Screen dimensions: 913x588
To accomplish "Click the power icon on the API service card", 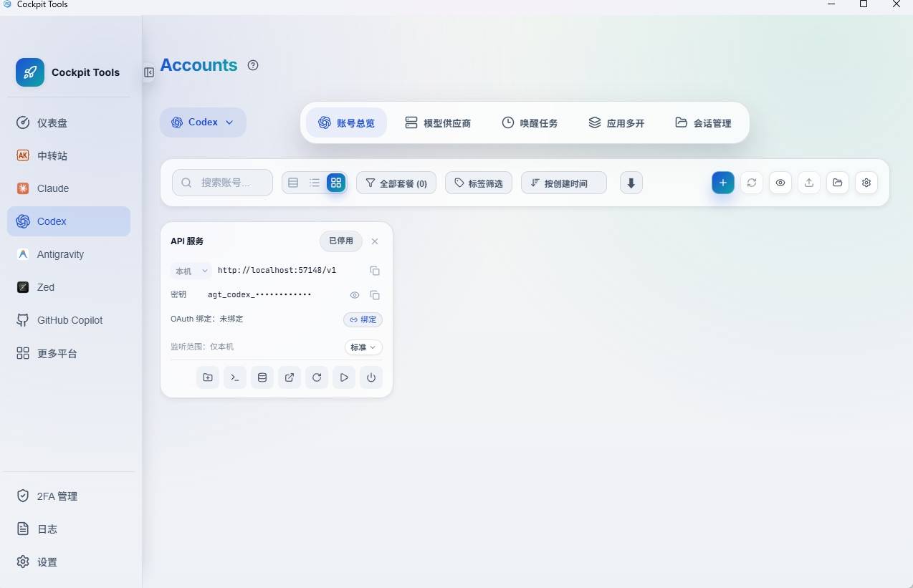I will tap(371, 377).
